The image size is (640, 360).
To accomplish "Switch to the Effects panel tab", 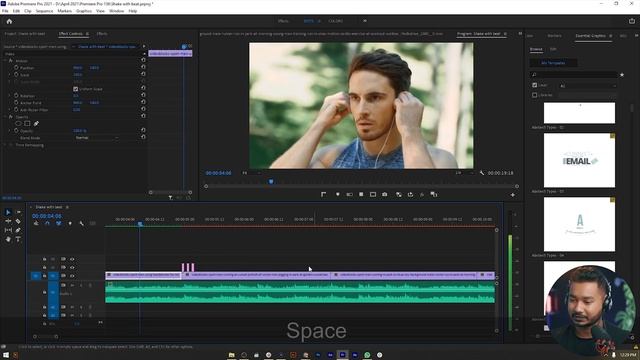I will coord(102,34).
